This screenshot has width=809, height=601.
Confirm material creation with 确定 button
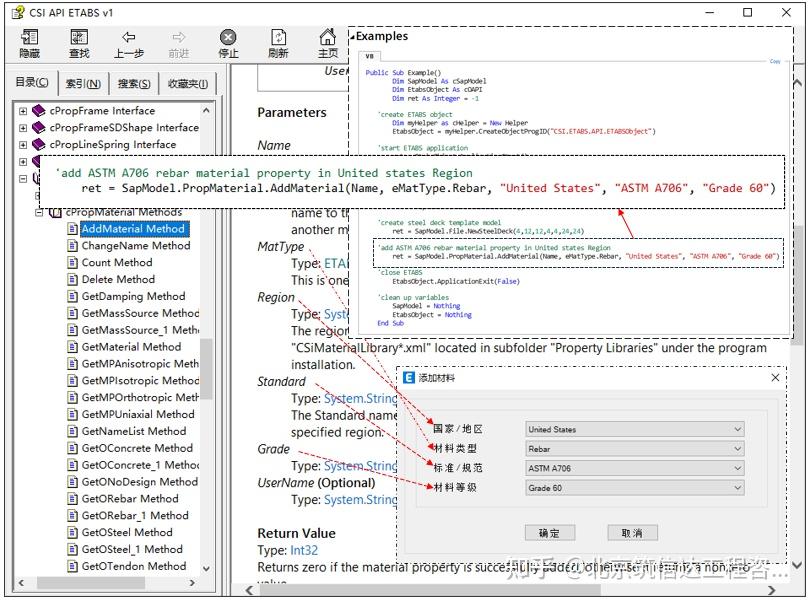tap(549, 533)
